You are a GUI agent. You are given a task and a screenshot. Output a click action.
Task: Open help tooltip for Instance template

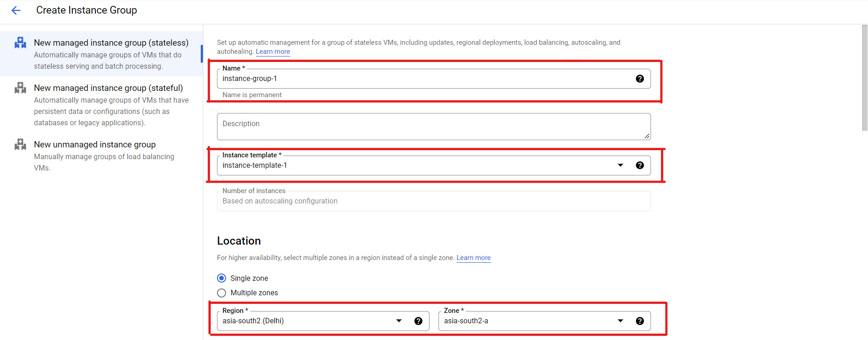640,165
